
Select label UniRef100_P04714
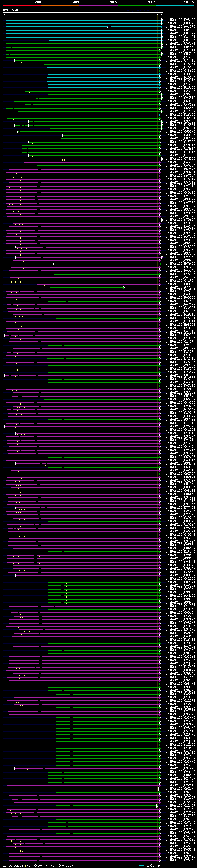180,440
